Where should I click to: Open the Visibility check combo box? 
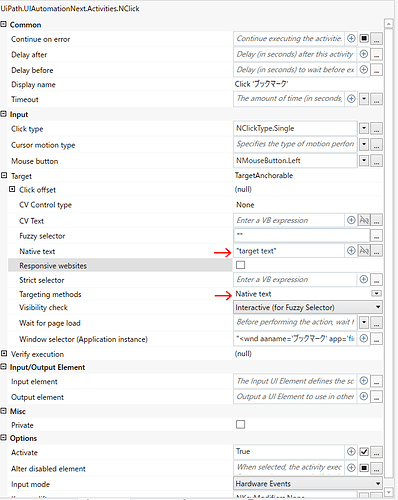[308, 307]
